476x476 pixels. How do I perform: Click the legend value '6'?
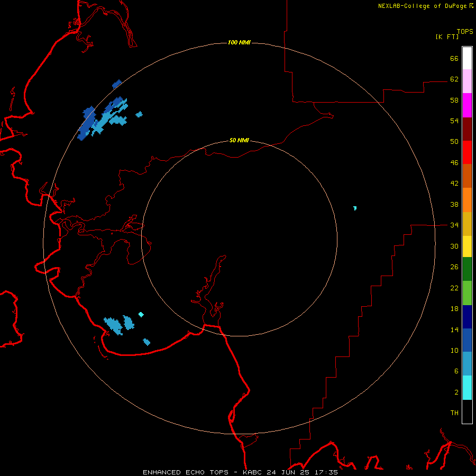[456, 371]
